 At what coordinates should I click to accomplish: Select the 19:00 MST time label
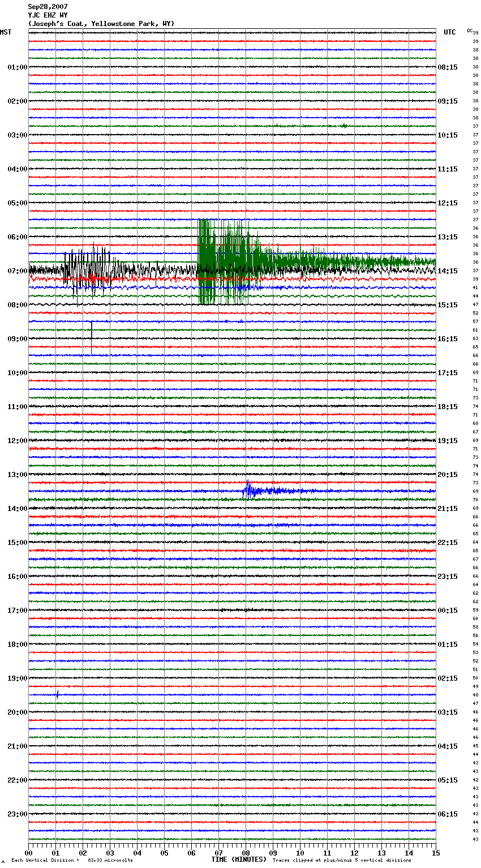click(x=18, y=678)
